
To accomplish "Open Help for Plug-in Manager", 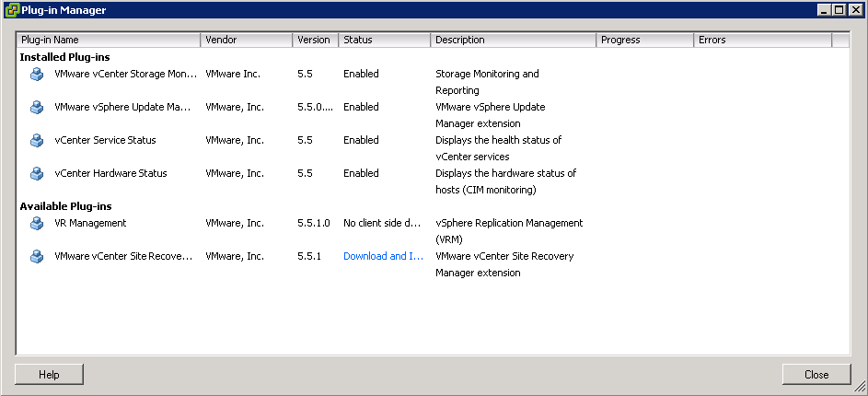I will click(49, 375).
